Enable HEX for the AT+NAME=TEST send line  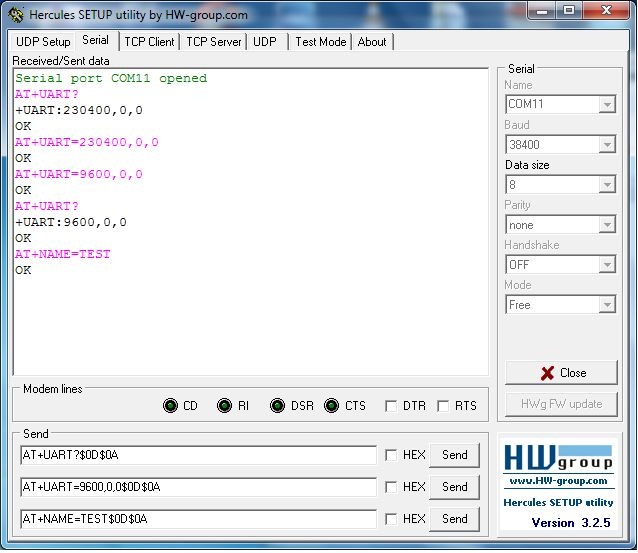click(391, 519)
